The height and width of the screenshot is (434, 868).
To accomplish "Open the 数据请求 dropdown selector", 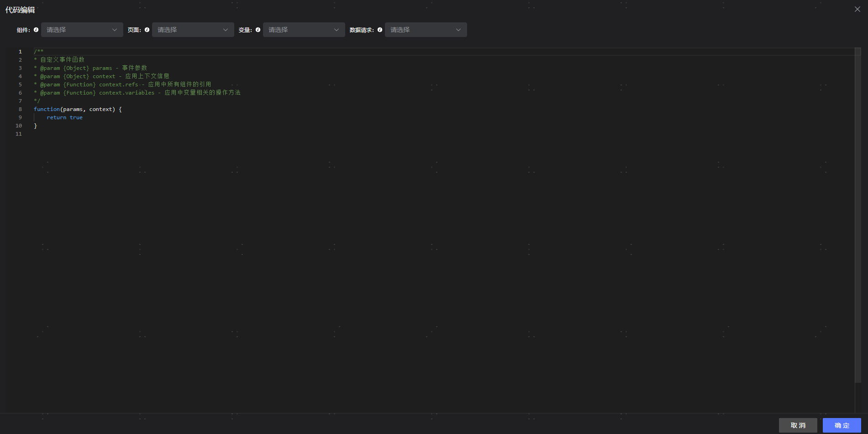I will click(x=426, y=30).
